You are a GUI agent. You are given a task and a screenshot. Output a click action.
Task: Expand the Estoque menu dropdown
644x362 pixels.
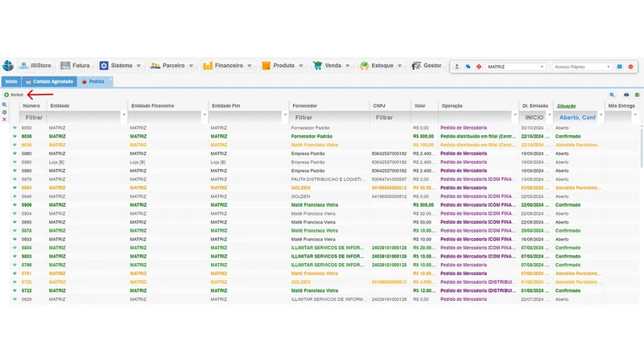tap(399, 66)
